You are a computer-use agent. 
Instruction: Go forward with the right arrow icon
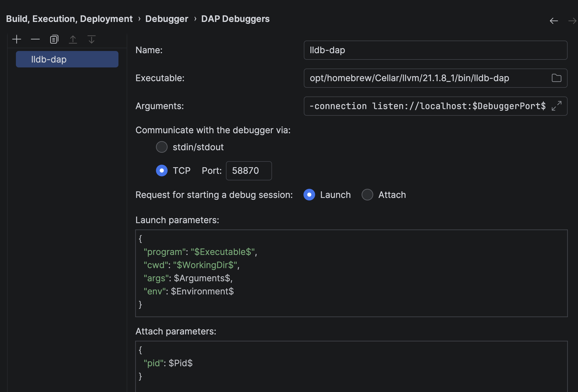click(x=572, y=21)
